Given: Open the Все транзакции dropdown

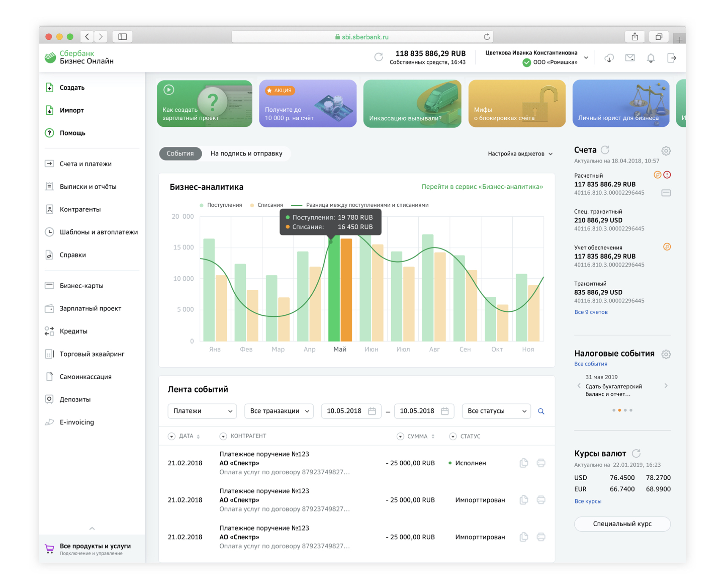Looking at the screenshot, I should point(279,411).
